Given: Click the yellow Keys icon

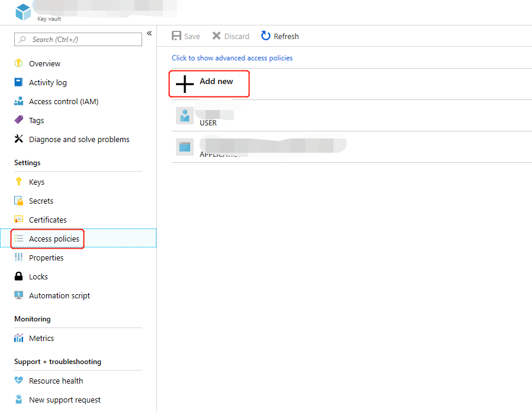Looking at the screenshot, I should click(x=18, y=181).
